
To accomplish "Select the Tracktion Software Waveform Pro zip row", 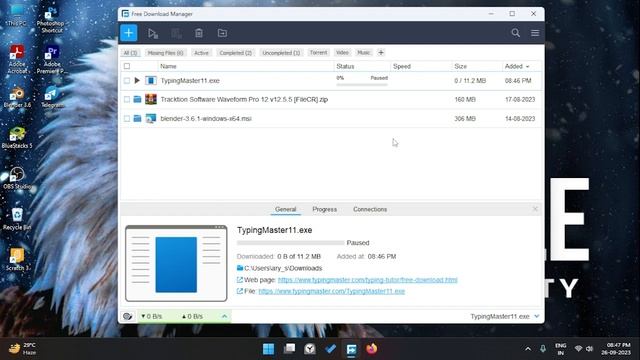I will (x=331, y=99).
